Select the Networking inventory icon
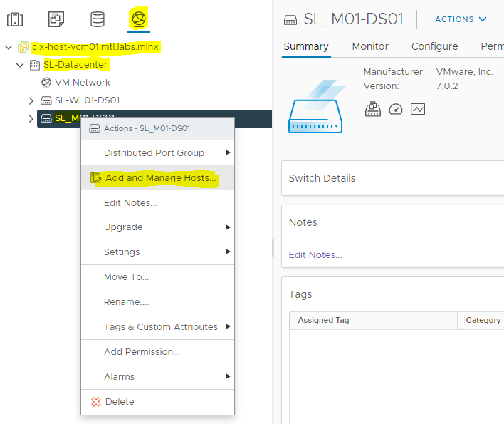The image size is (504, 424). pos(139,19)
